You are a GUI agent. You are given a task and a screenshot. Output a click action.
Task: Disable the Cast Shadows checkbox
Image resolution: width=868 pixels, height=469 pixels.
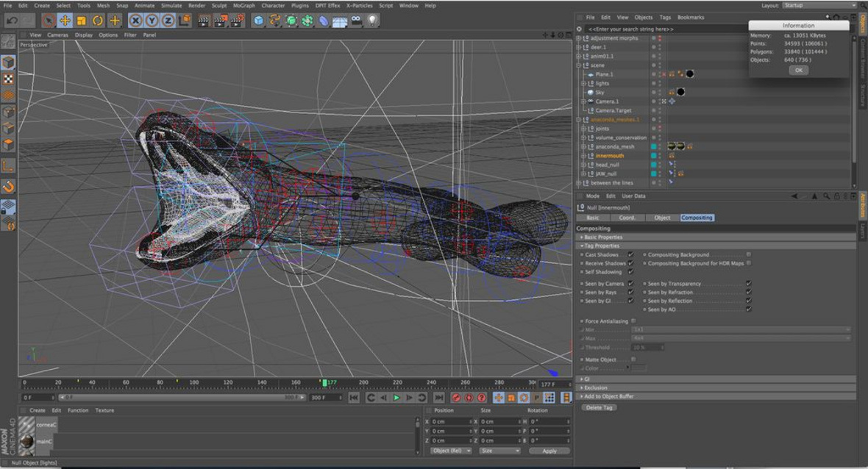click(630, 254)
